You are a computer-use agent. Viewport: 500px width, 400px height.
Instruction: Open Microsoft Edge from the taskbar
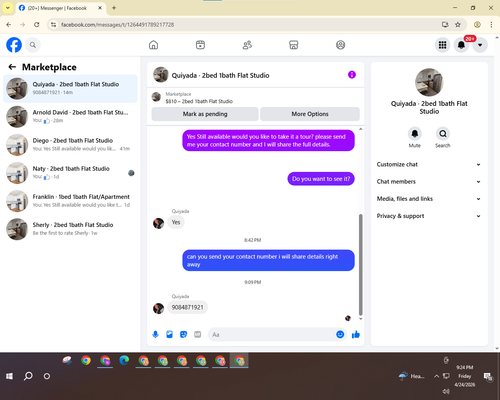coord(124,360)
